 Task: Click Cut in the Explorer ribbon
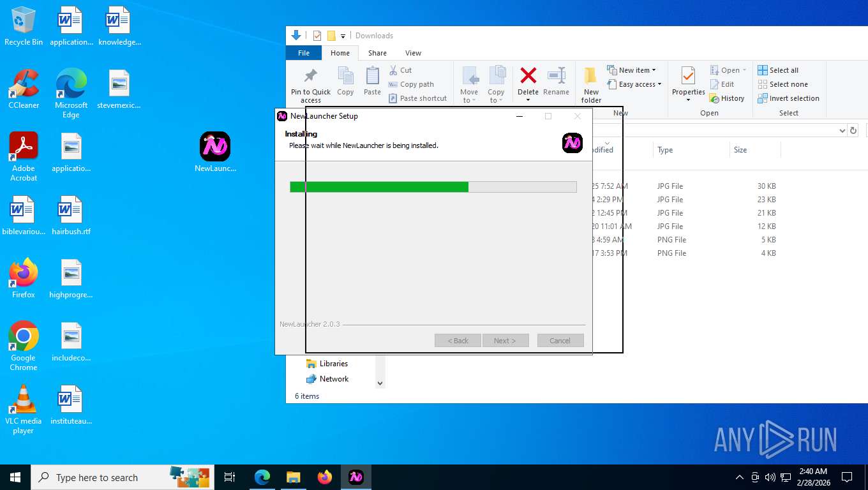click(x=401, y=70)
